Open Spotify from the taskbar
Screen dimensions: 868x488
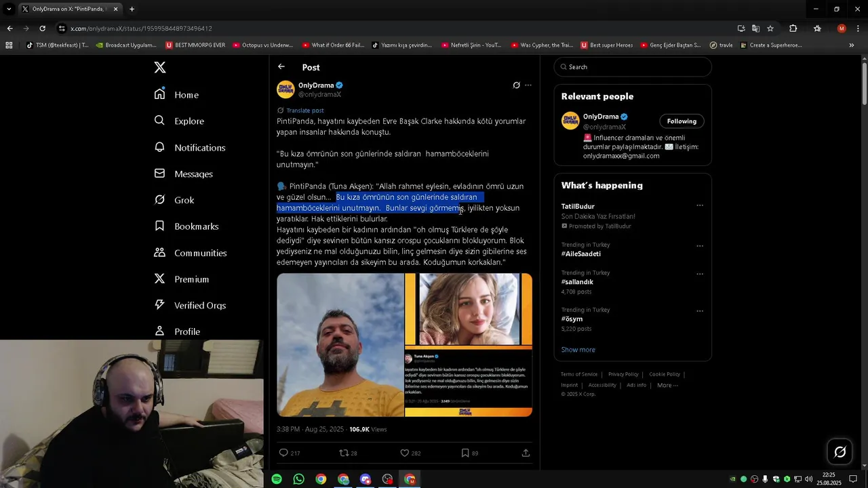click(x=277, y=479)
